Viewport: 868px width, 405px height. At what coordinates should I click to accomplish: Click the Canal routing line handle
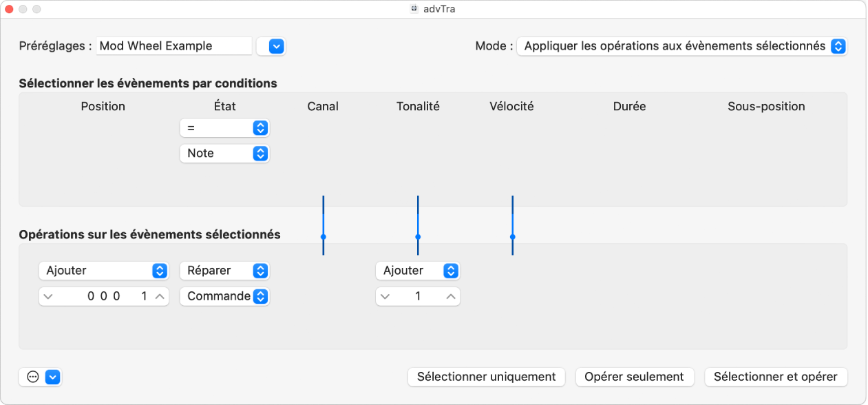(323, 236)
